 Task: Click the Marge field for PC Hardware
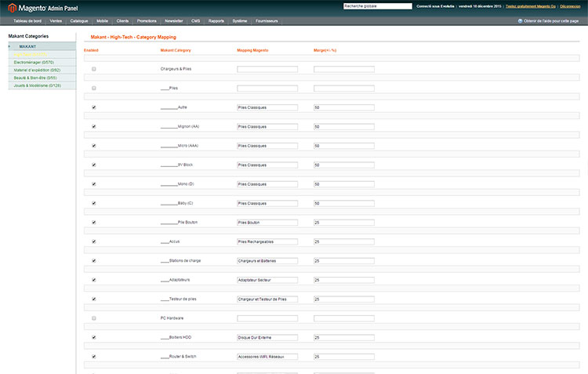point(344,318)
